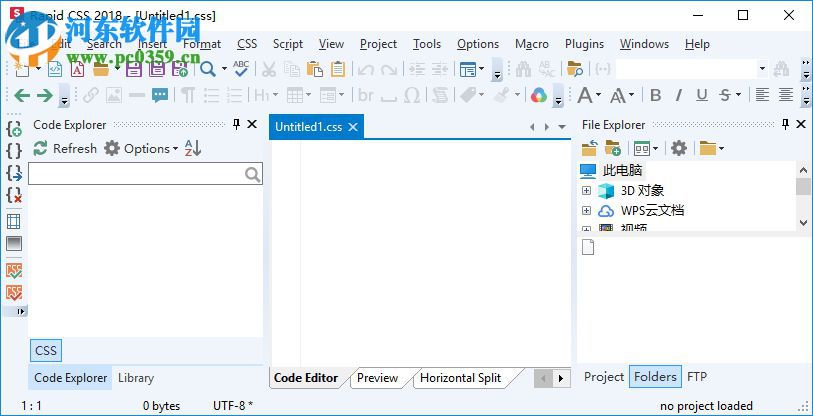Expand the 3D 对象 tree node
This screenshot has width=813, height=416.
[x=586, y=190]
